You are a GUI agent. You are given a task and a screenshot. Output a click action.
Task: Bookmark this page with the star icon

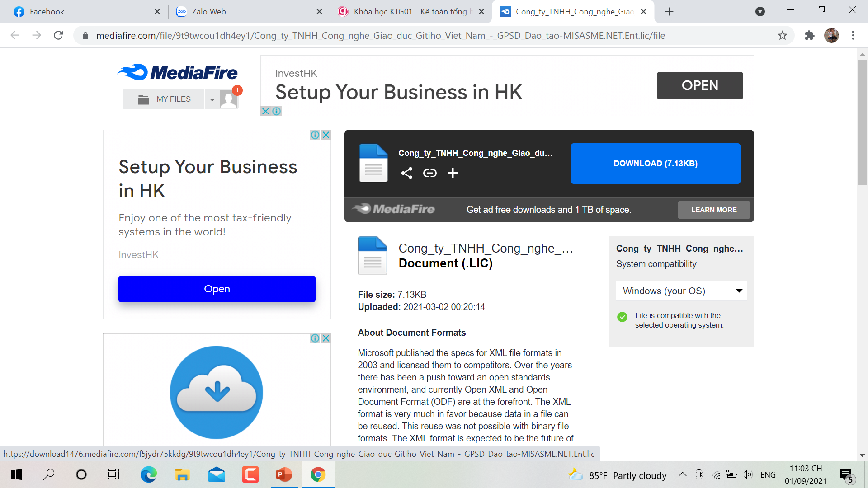pos(783,35)
